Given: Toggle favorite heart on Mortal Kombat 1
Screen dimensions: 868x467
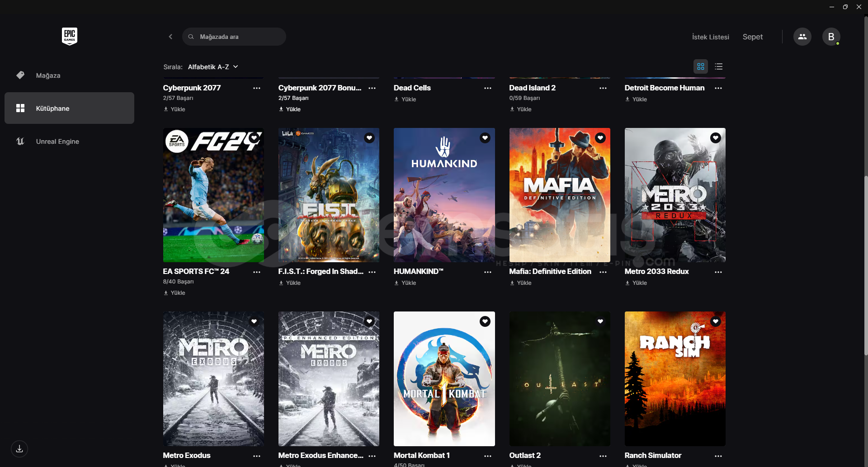Looking at the screenshot, I should coord(485,321).
